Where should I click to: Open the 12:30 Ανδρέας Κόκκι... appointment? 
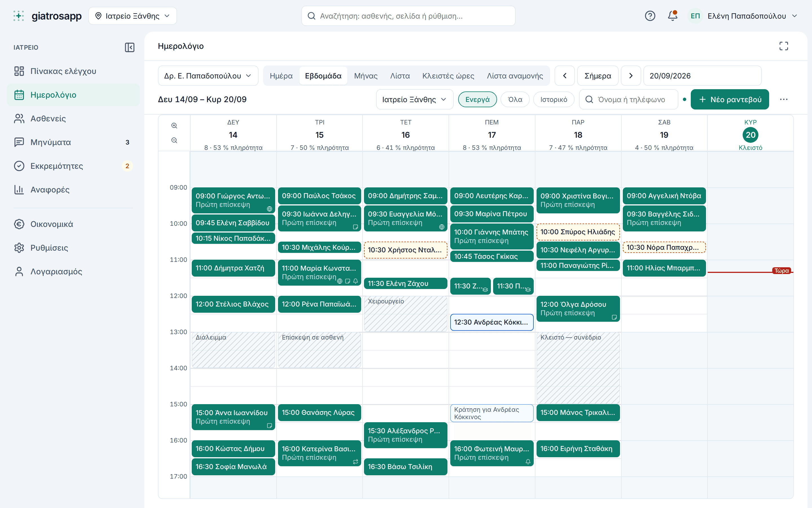tap(491, 322)
